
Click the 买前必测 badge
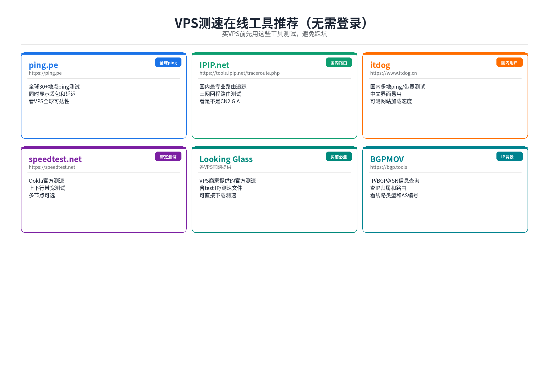point(339,156)
